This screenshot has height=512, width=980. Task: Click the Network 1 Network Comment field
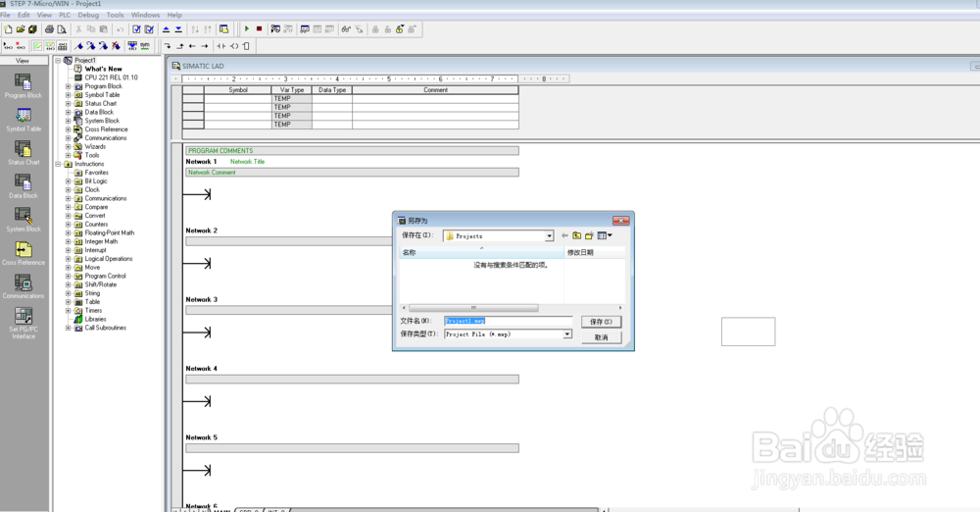[x=352, y=172]
